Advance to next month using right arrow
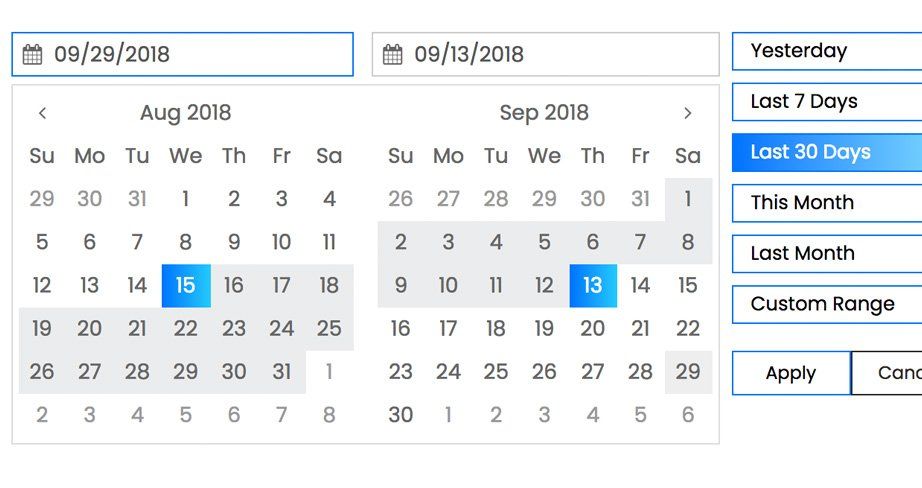This screenshot has height=488, width=922. [x=687, y=113]
